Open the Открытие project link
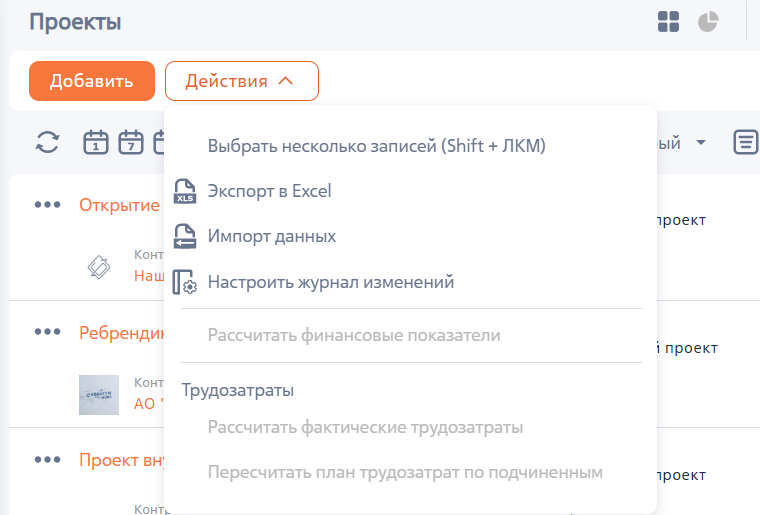 pyautogui.click(x=120, y=205)
